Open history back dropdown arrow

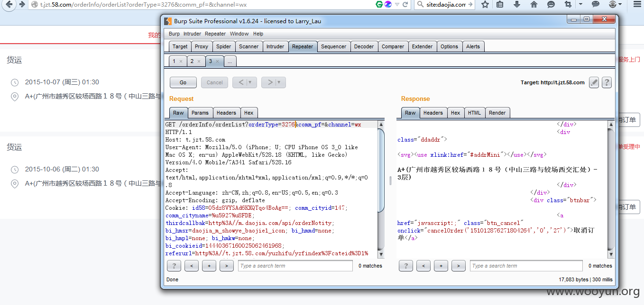coord(251,82)
